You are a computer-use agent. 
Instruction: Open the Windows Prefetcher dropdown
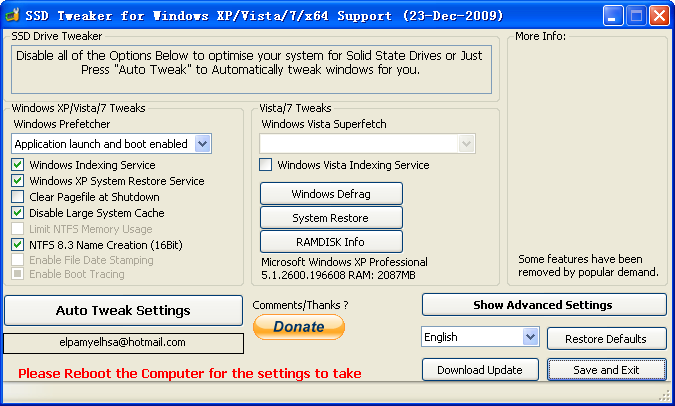pyautogui.click(x=202, y=144)
